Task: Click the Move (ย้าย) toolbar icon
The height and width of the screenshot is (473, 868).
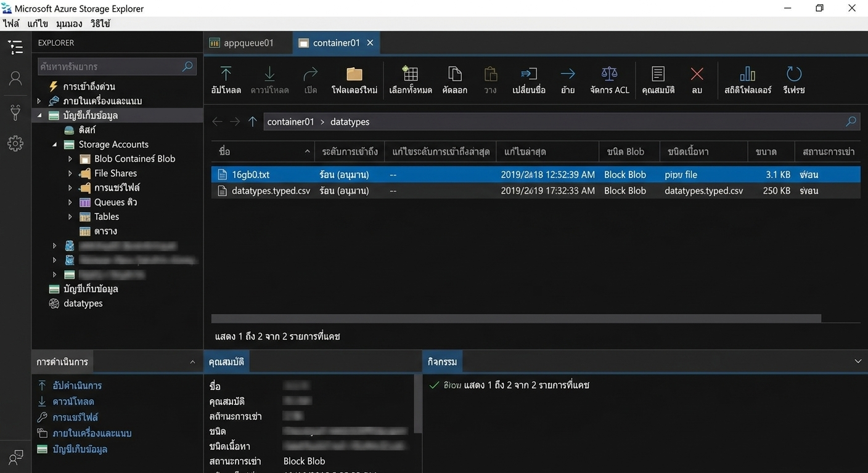Action: click(x=568, y=74)
